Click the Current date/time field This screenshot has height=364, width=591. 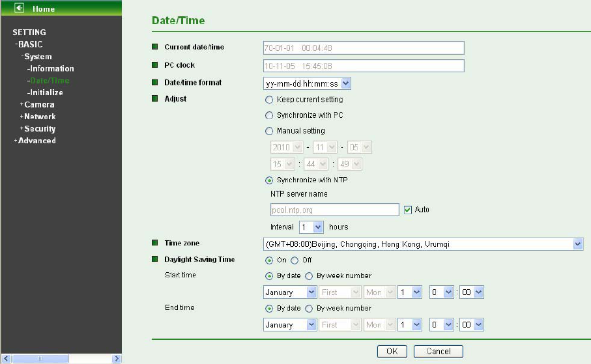[x=364, y=48]
